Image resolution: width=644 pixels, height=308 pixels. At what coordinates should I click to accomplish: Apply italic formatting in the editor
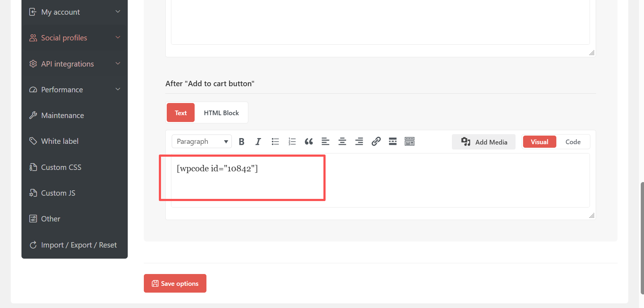tap(258, 142)
